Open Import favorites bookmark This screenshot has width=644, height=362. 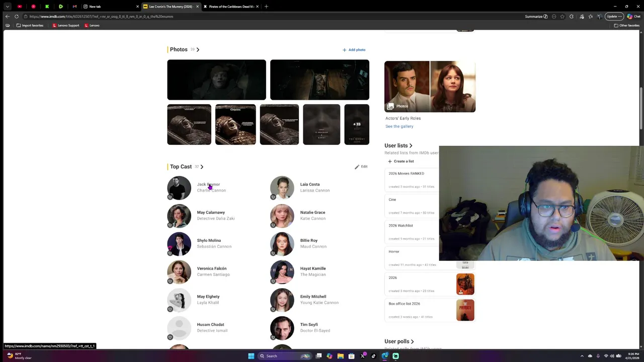[x=30, y=25]
